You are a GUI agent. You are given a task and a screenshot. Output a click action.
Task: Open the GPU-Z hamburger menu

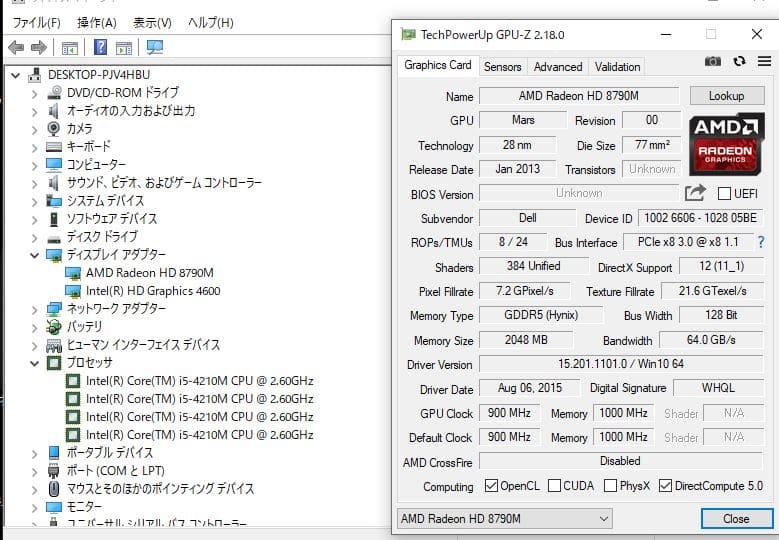[x=765, y=61]
